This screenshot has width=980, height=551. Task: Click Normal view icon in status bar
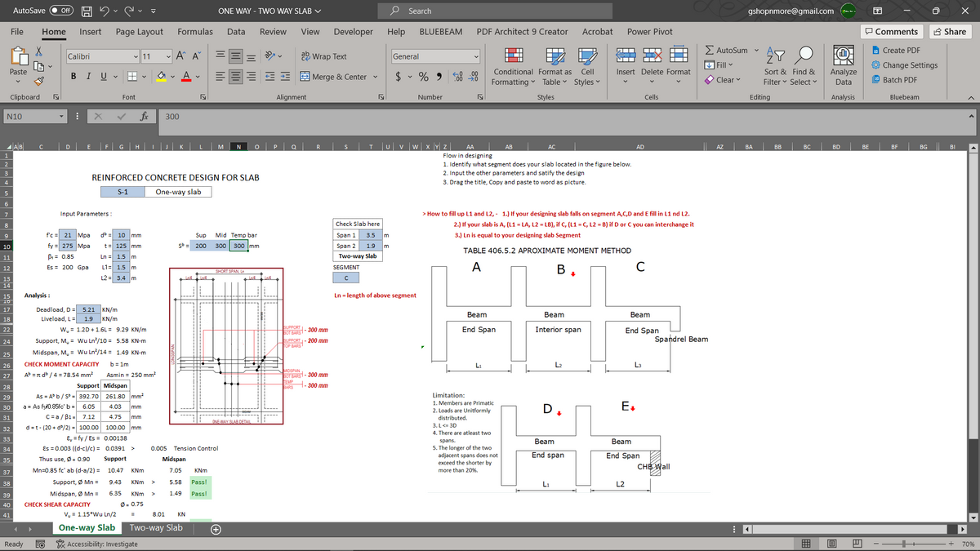807,543
